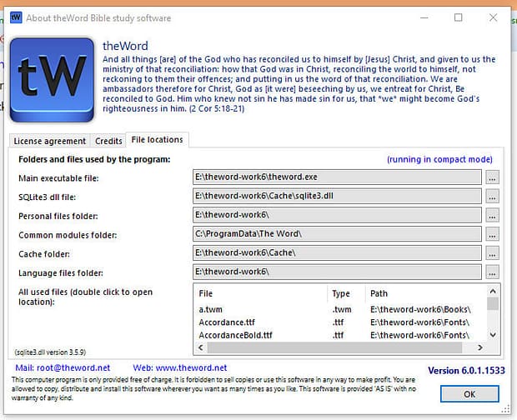The width and height of the screenshot is (517, 420).
Task: Click the Main executable file path field
Action: pos(337,177)
